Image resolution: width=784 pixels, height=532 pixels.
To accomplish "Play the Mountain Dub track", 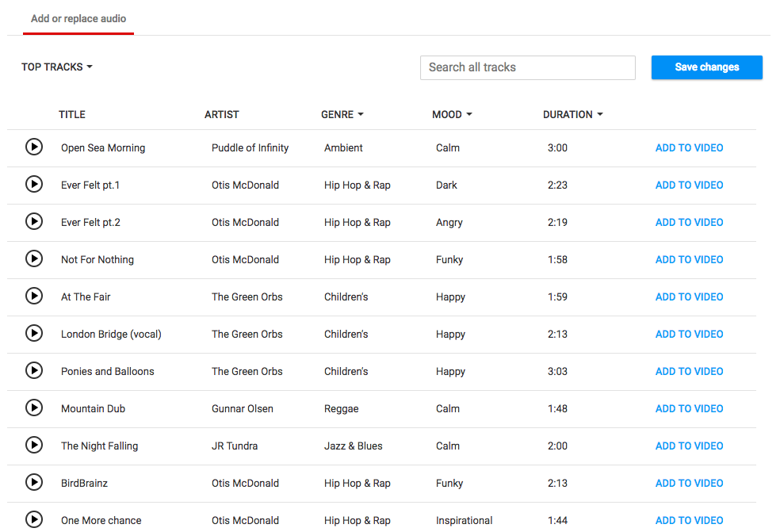I will click(34, 408).
